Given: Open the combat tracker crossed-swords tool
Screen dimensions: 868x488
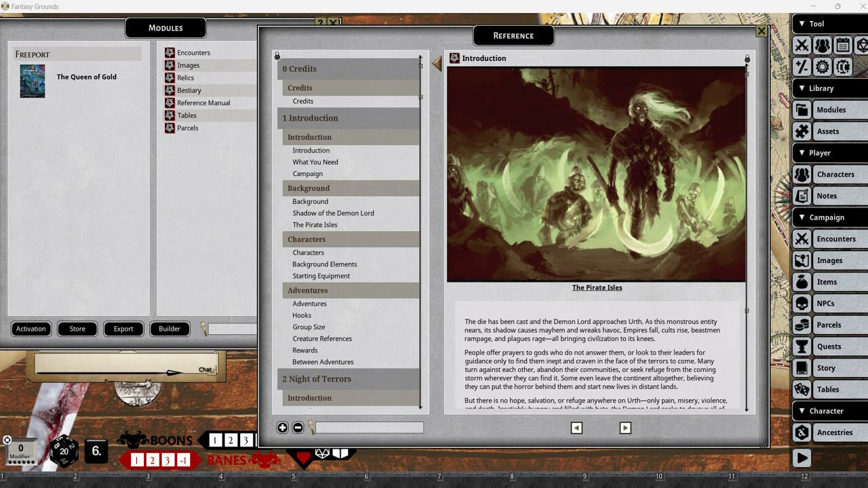Looking at the screenshot, I should (x=802, y=45).
